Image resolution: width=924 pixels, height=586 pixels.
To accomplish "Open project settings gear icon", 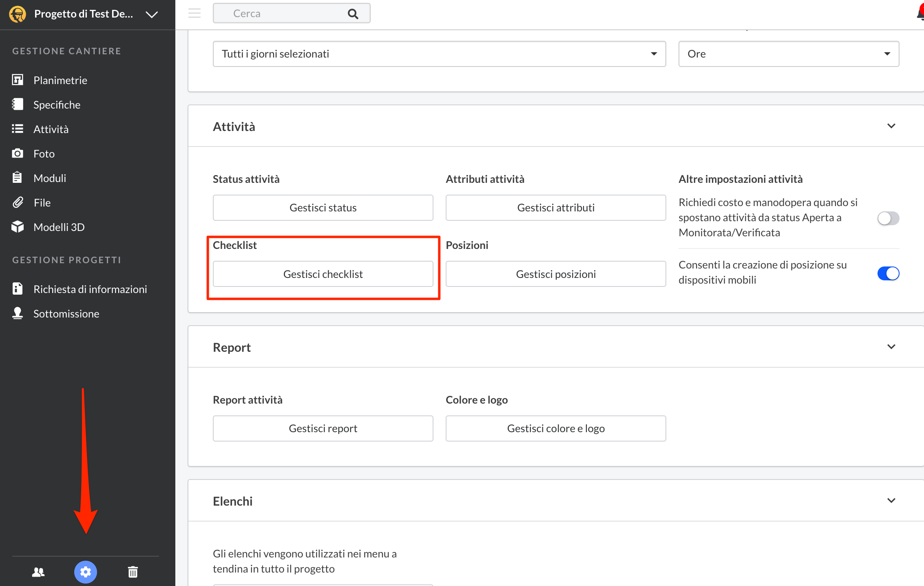I will click(x=86, y=572).
